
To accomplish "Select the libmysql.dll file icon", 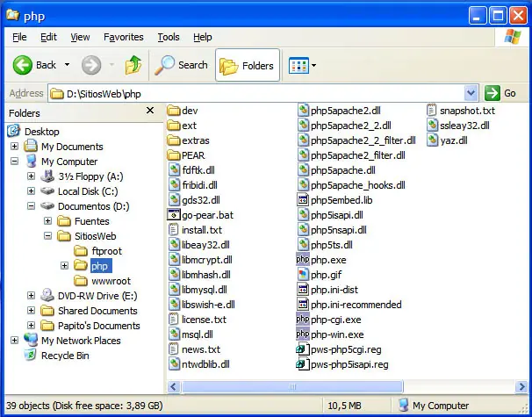I will coord(174,290).
